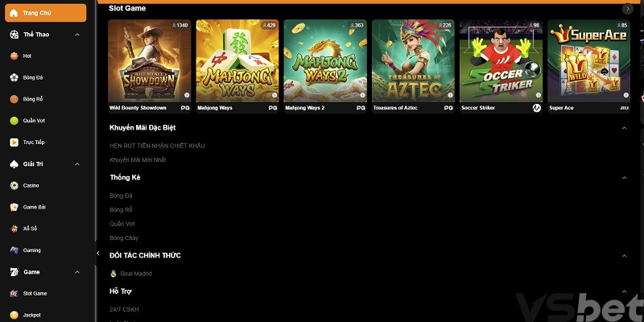Collapse the Hỗ Trợ section
This screenshot has height=322, width=644.
click(625, 291)
